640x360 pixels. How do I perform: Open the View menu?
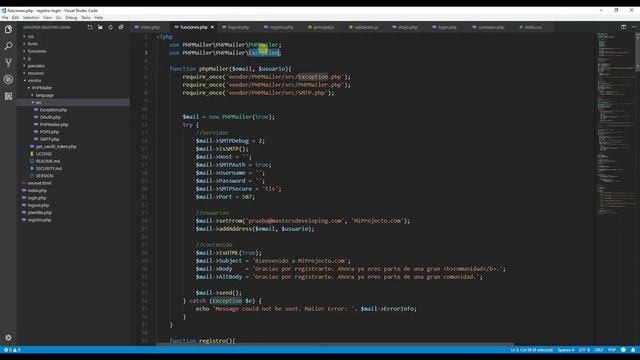[47, 18]
